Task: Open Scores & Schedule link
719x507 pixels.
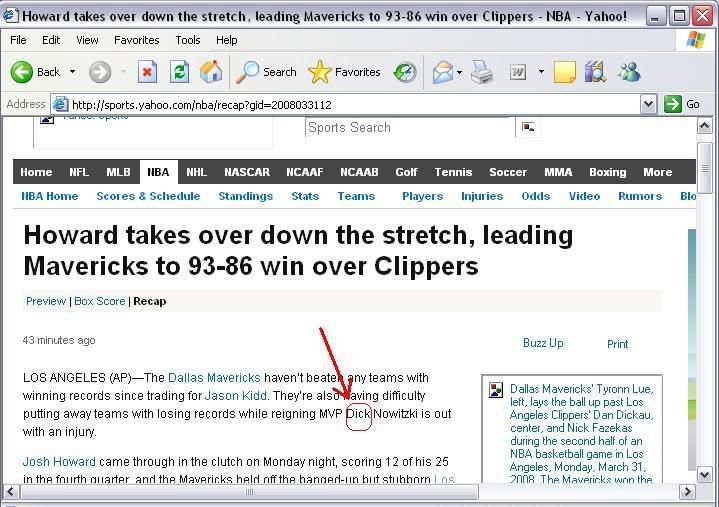Action: 148,196
